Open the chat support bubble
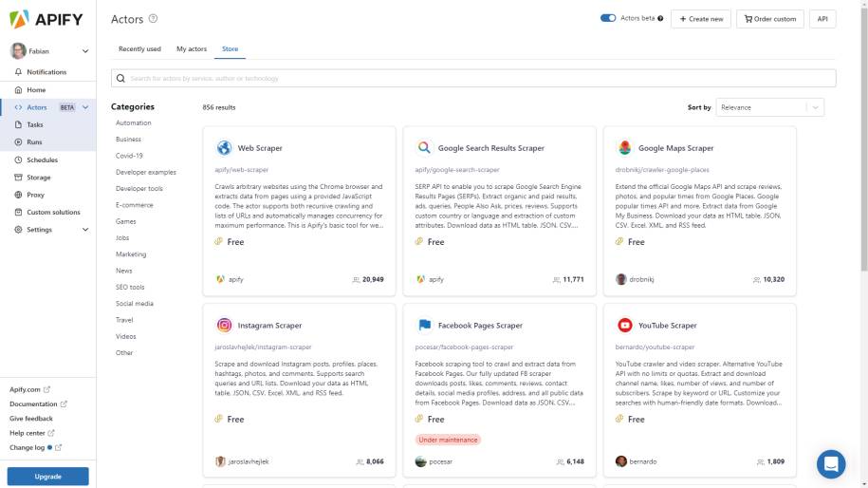 831,464
